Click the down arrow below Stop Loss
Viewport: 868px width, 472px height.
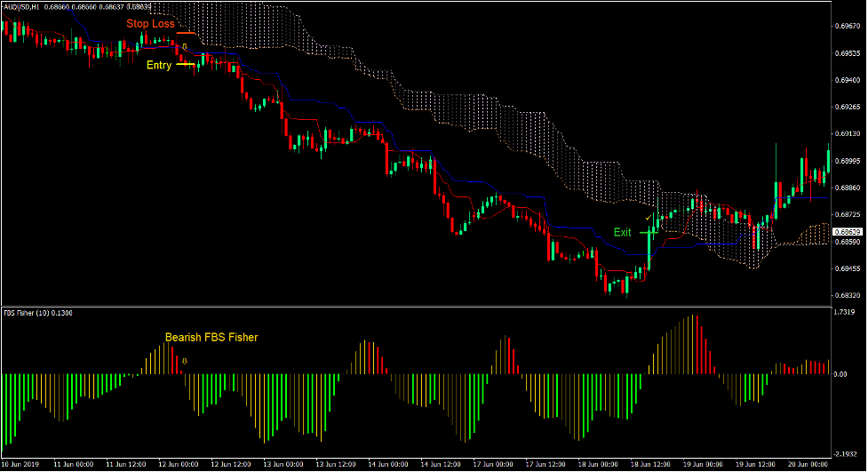185,45
